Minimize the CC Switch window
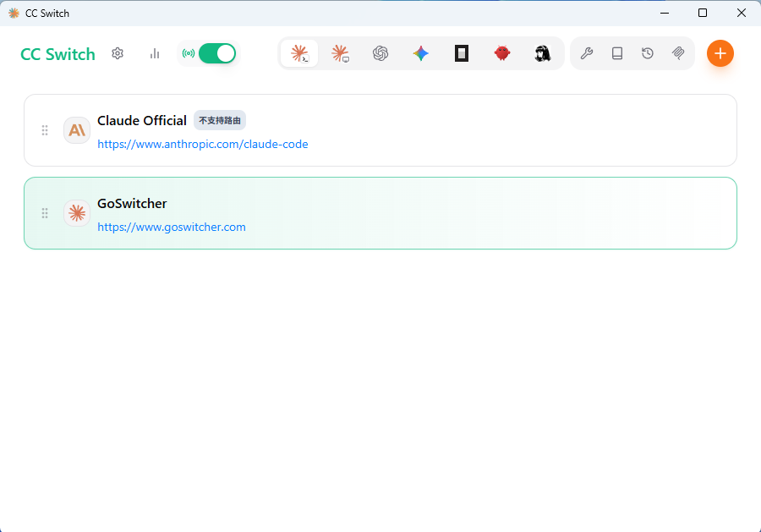 coord(665,13)
